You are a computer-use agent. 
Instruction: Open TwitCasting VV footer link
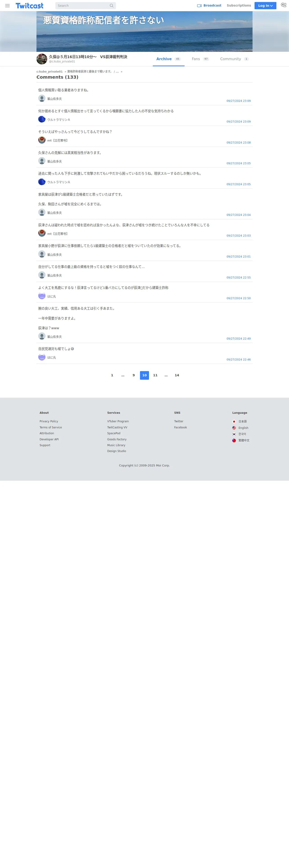coord(117,428)
